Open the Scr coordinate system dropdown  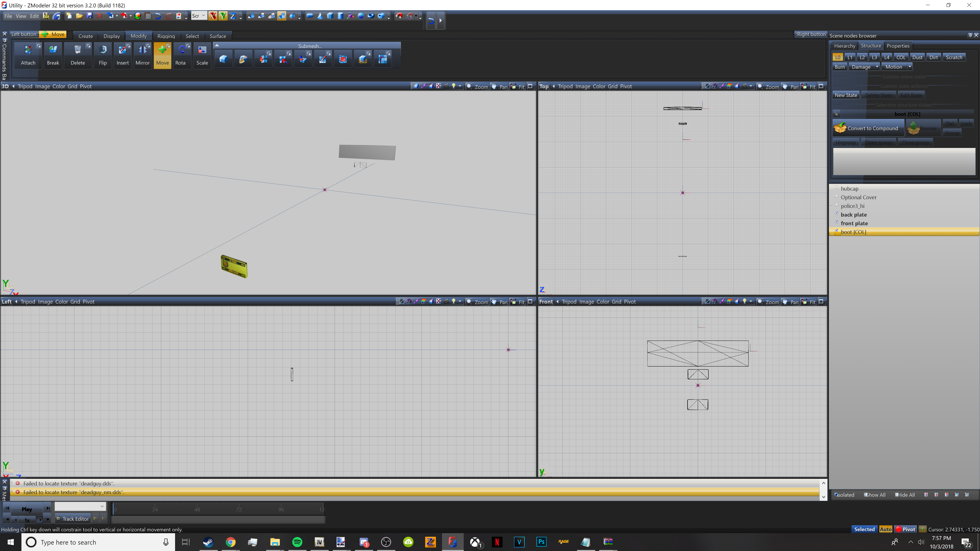click(203, 16)
